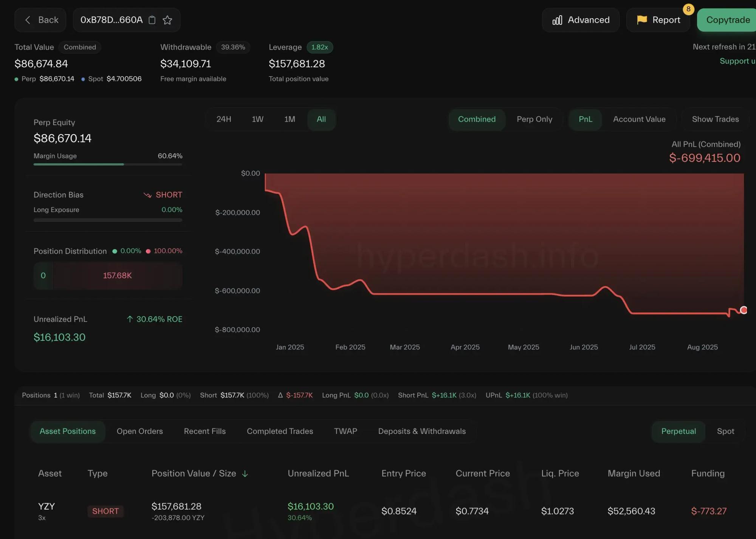Image resolution: width=756 pixels, height=539 pixels.
Task: Click the Back arrow button
Action: pyautogui.click(x=40, y=20)
